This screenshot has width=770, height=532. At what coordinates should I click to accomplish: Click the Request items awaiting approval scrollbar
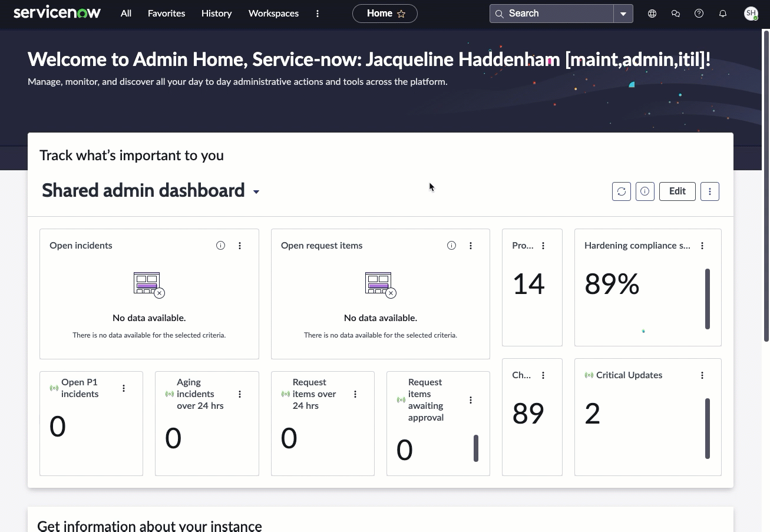476,448
